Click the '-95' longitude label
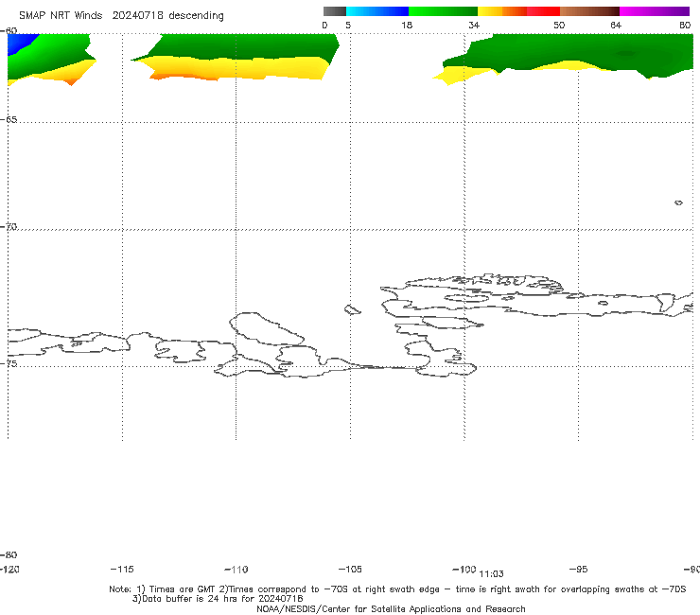 (579, 570)
